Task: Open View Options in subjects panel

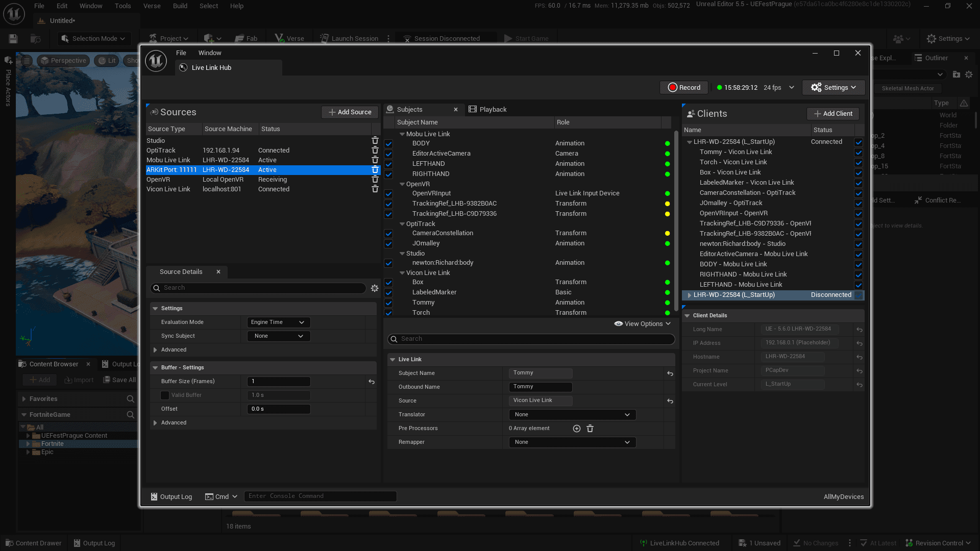Action: coord(643,324)
